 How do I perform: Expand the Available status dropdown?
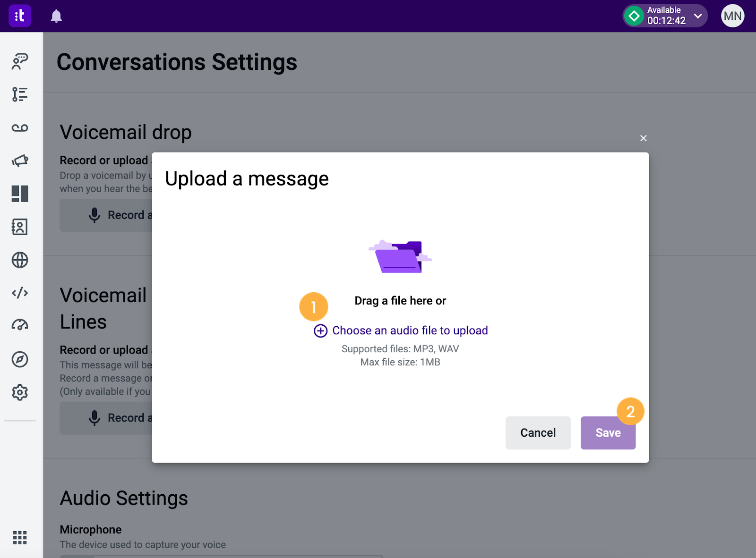click(665, 16)
